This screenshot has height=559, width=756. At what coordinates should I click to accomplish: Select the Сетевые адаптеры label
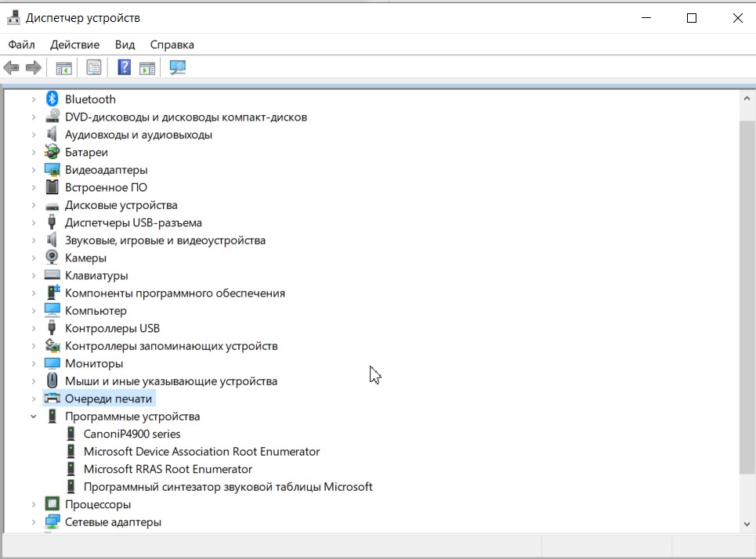pos(113,522)
